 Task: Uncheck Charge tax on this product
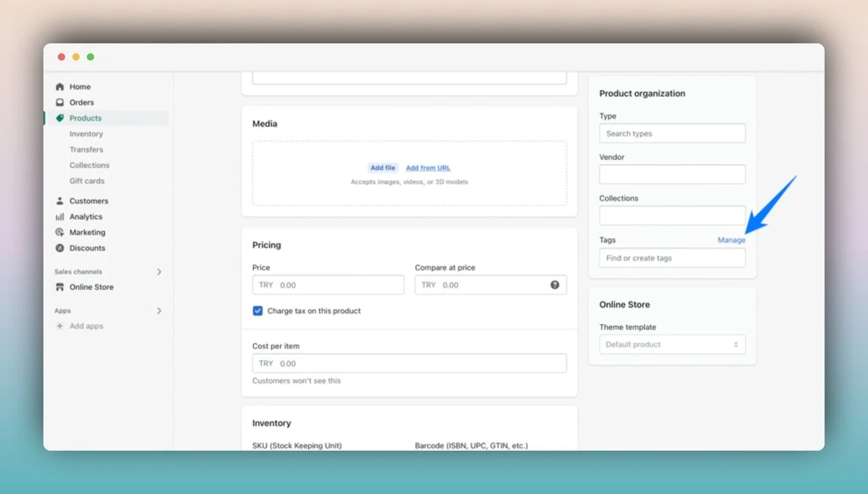pos(257,310)
